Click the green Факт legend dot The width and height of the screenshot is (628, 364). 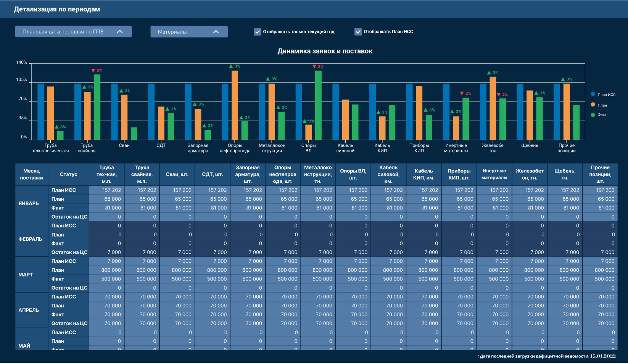(x=593, y=115)
